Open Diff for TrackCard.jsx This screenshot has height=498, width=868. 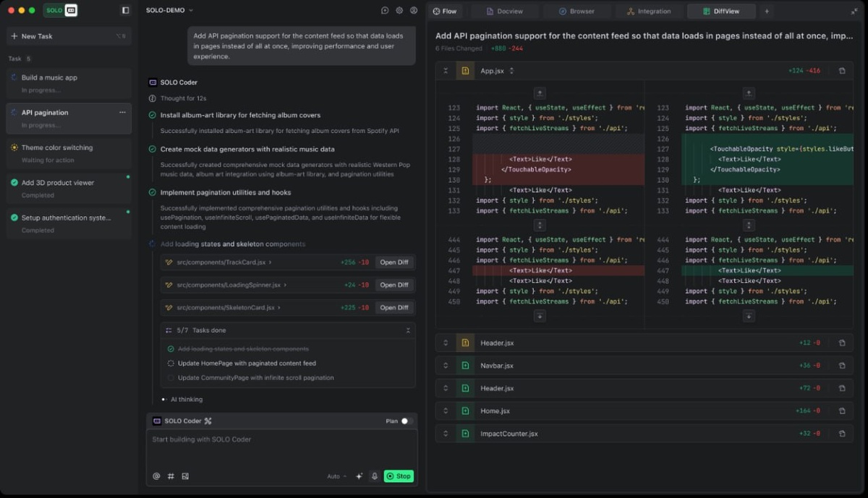[x=394, y=262]
